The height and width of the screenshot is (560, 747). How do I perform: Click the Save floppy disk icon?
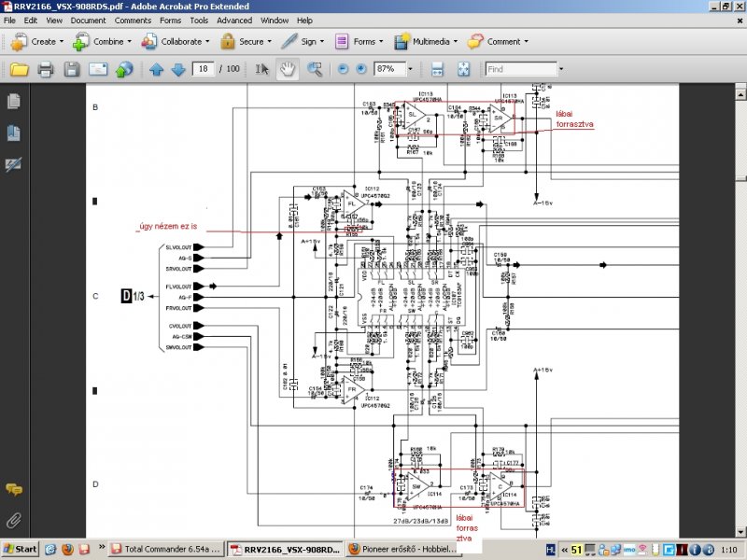[x=72, y=69]
